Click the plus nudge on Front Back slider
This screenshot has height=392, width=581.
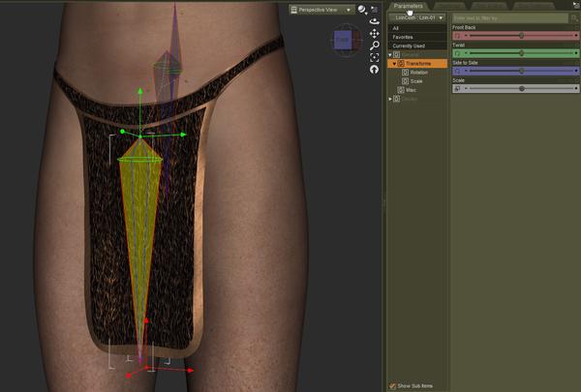click(x=576, y=36)
